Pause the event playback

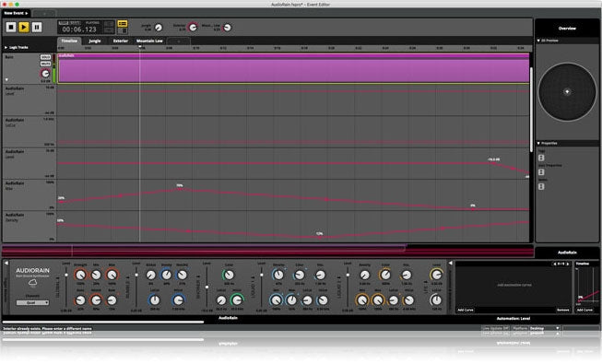[37, 27]
